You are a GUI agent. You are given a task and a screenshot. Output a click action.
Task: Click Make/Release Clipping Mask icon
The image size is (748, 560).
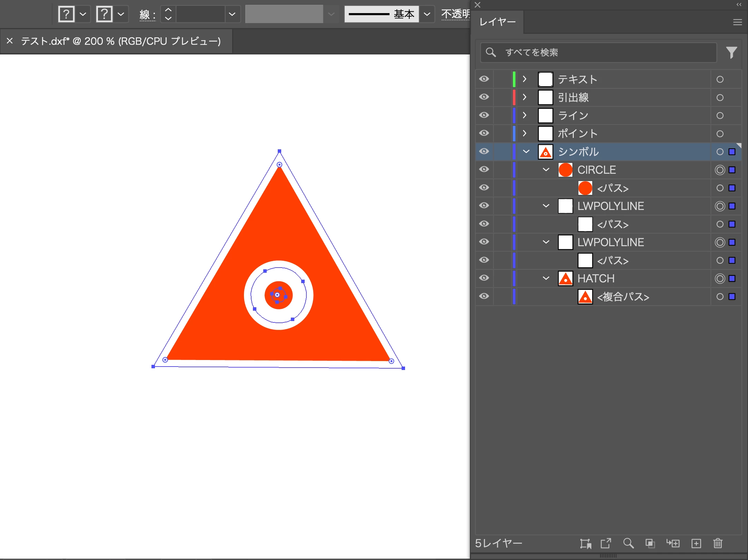click(650, 543)
